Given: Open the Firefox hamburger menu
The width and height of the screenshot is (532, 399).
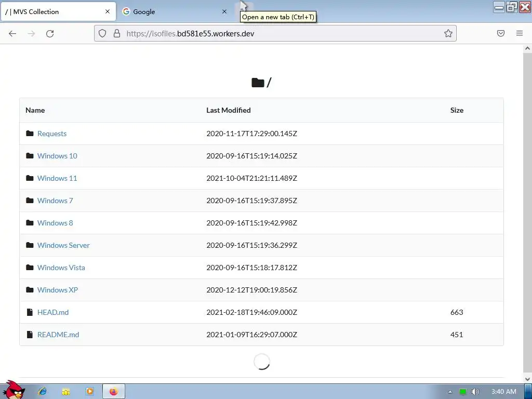Looking at the screenshot, I should (520, 33).
